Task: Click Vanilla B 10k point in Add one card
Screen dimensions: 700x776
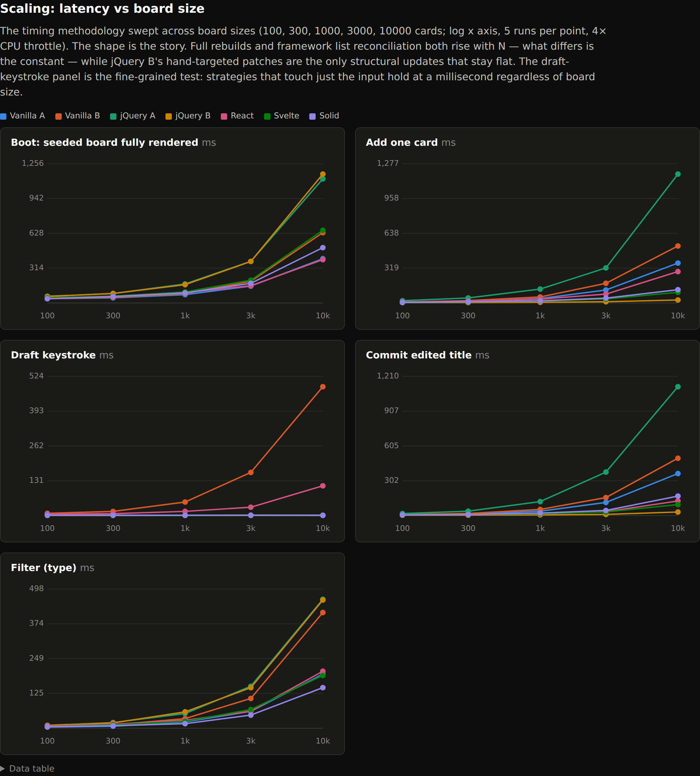Action: tap(678, 246)
